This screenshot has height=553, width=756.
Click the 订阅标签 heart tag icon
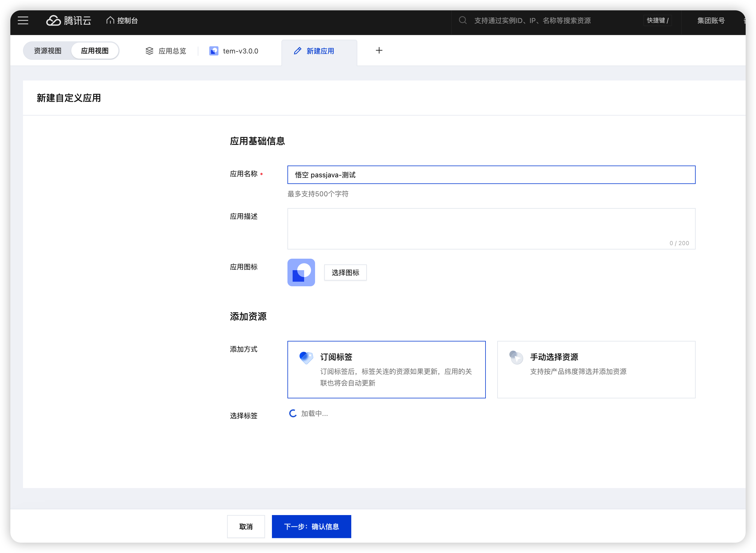click(x=306, y=358)
